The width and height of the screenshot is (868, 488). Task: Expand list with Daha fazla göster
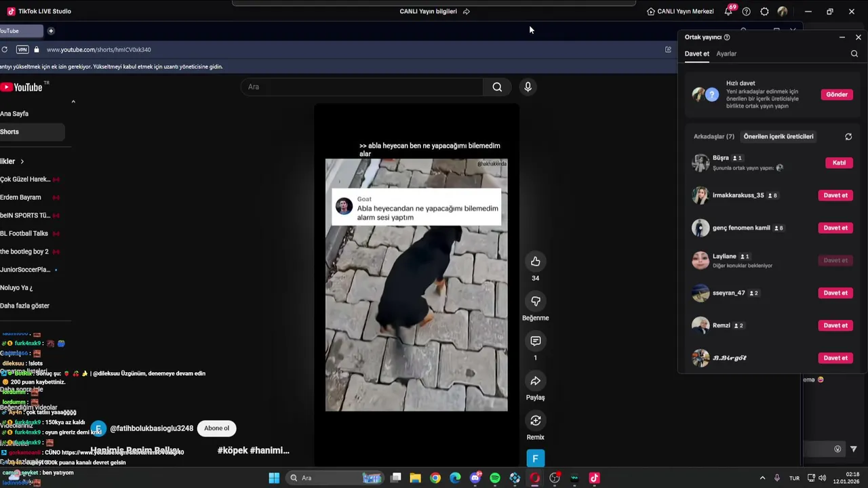[x=25, y=306]
